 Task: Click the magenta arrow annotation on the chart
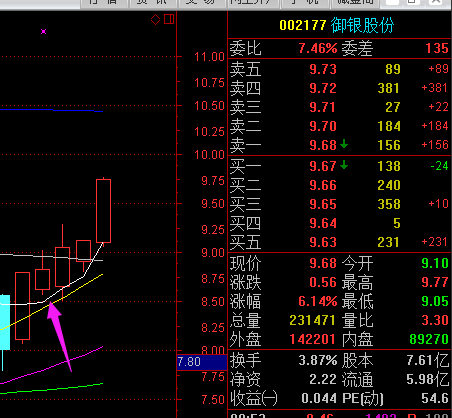pos(59,336)
